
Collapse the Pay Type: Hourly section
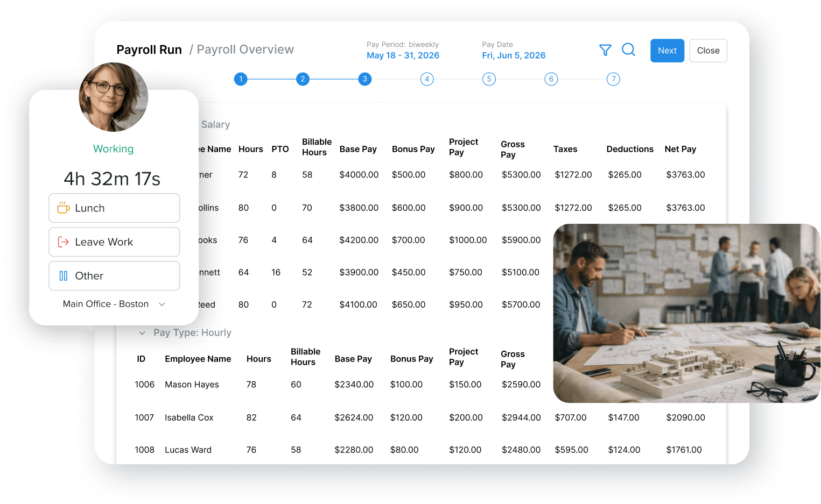tap(142, 333)
